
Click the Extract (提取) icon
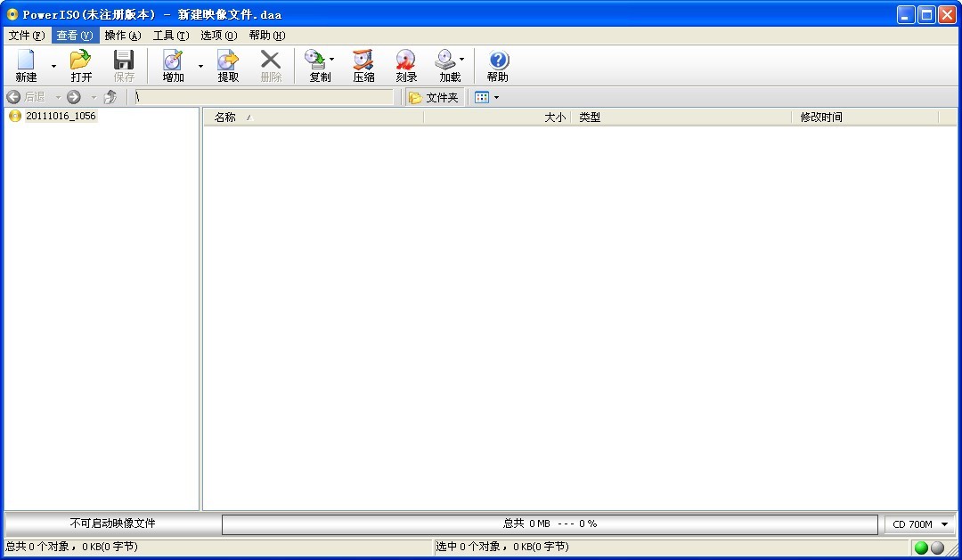click(x=228, y=66)
